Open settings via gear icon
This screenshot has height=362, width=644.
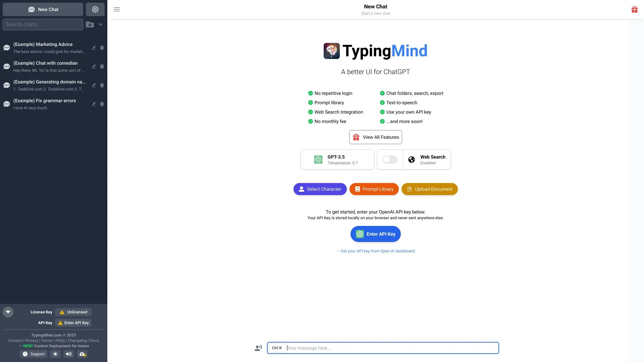tap(95, 9)
